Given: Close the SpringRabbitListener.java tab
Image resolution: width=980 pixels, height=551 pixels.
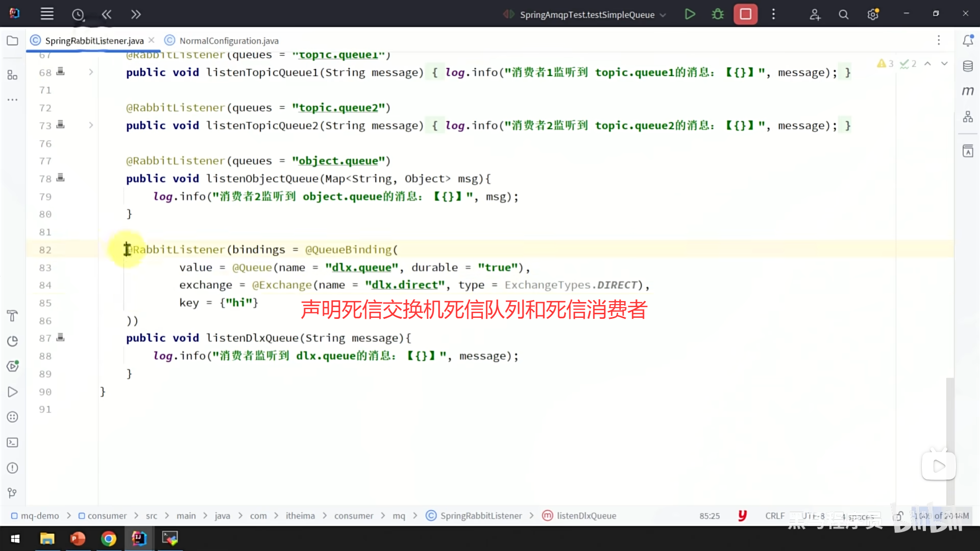Looking at the screenshot, I should 152,40.
